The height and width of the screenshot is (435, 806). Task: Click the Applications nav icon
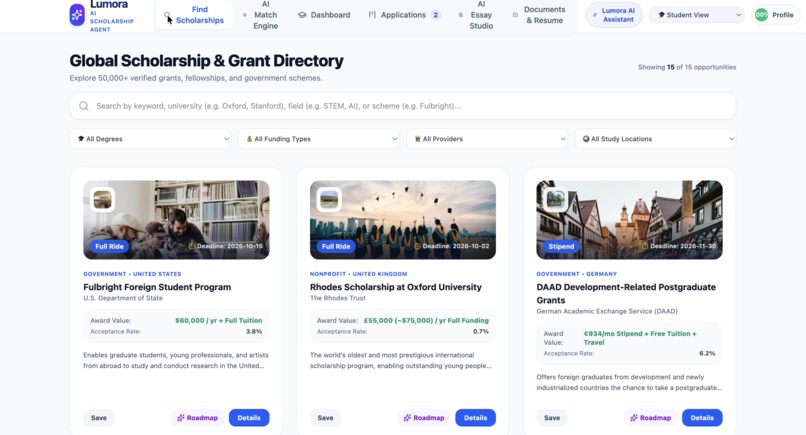[x=372, y=15]
